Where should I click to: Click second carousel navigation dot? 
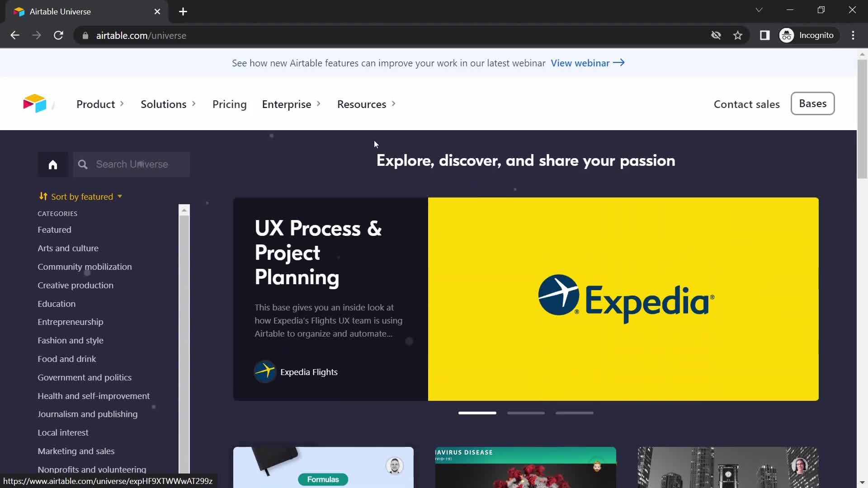(x=526, y=413)
